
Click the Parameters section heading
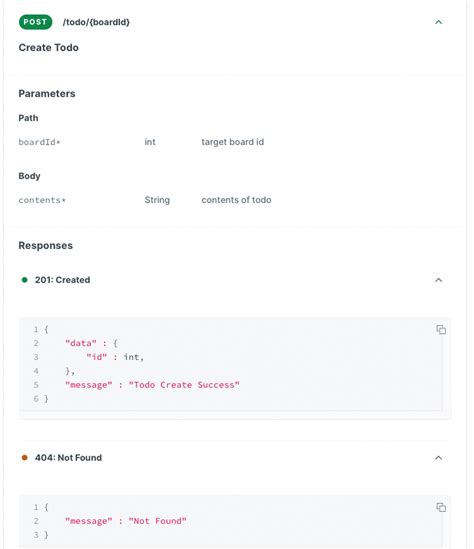point(47,94)
